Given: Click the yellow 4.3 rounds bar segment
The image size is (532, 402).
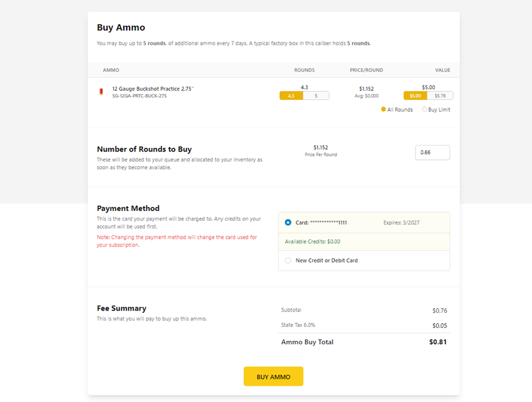Looking at the screenshot, I should pyautogui.click(x=291, y=96).
